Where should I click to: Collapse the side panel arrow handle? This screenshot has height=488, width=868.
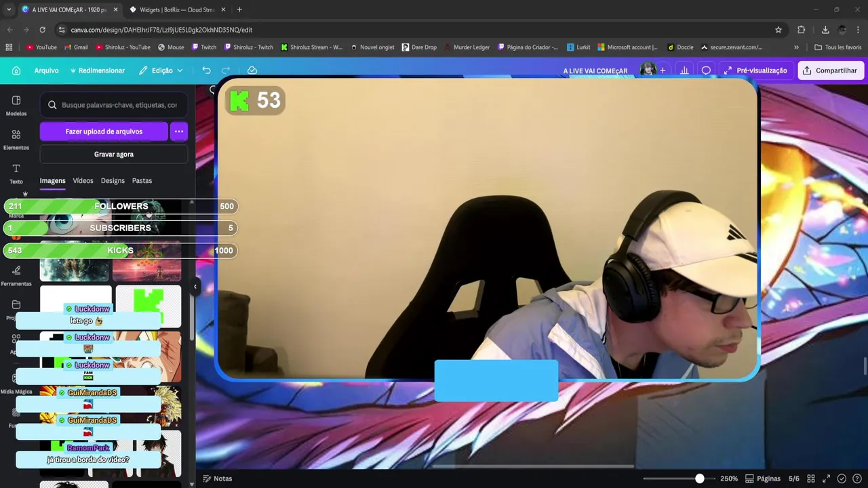point(195,287)
